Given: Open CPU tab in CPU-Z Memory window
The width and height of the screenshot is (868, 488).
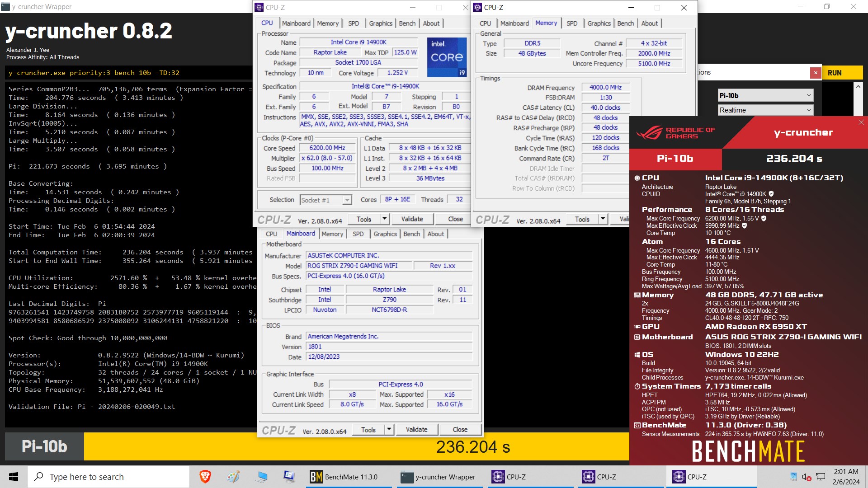Looking at the screenshot, I should point(485,23).
